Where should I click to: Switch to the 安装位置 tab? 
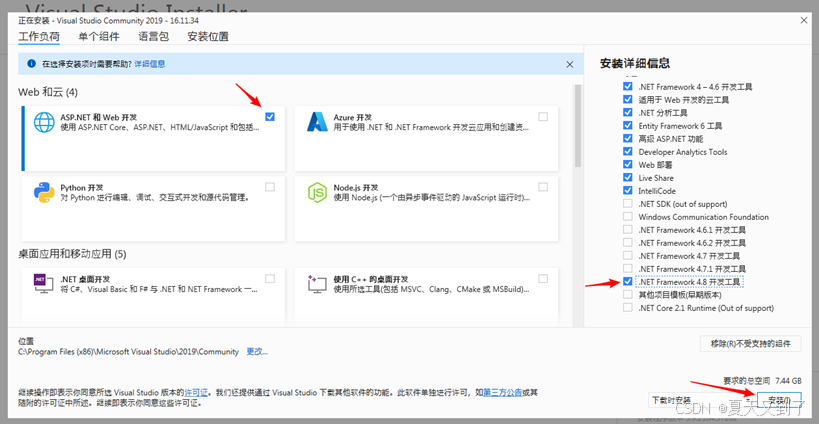208,37
